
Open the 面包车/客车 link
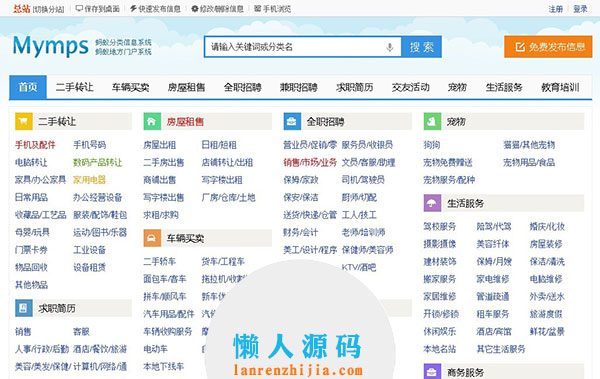tap(165, 279)
